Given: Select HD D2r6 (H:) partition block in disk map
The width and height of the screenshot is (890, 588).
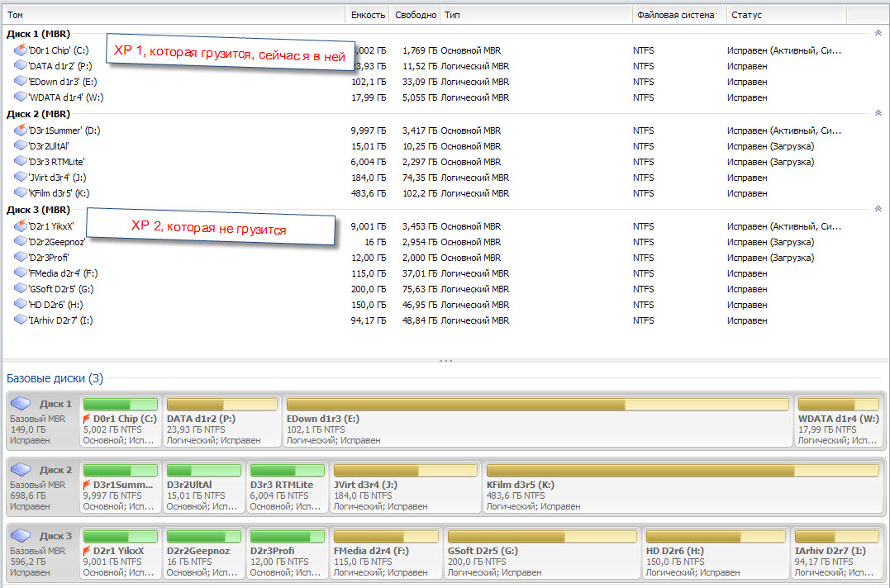Looking at the screenshot, I should (716, 552).
